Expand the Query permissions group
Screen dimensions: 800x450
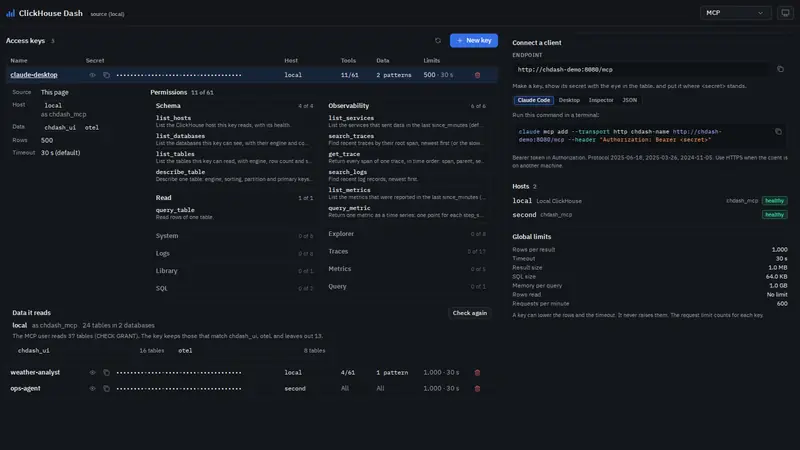pos(407,286)
